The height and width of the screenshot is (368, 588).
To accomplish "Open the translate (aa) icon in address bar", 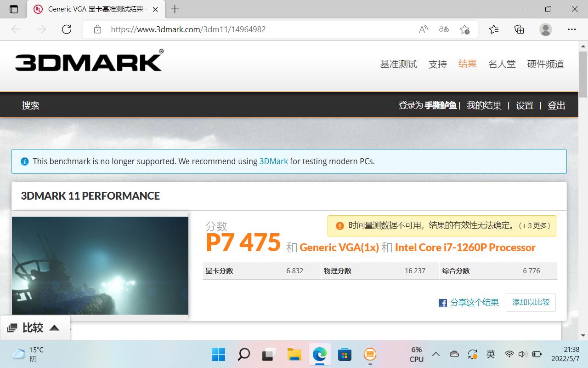I will click(443, 29).
